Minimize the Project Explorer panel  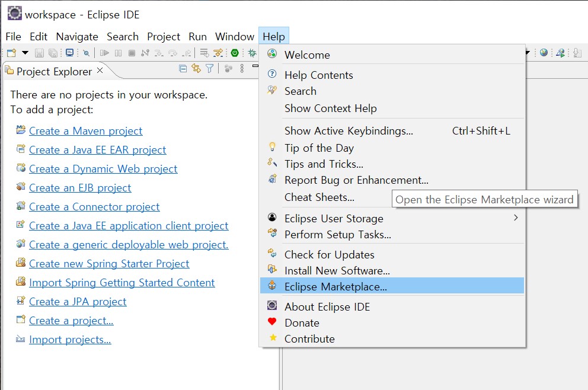click(x=255, y=66)
